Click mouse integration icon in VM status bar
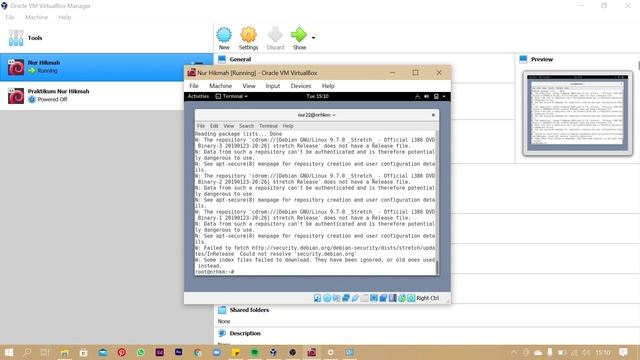Screen dimensions: 640x360 (x=402, y=298)
